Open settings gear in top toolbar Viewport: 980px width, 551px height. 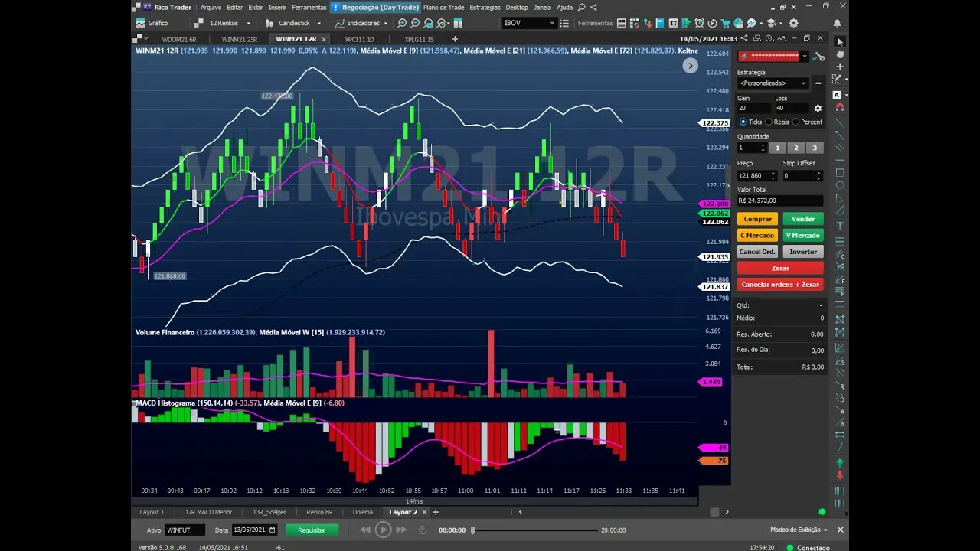coord(793,23)
